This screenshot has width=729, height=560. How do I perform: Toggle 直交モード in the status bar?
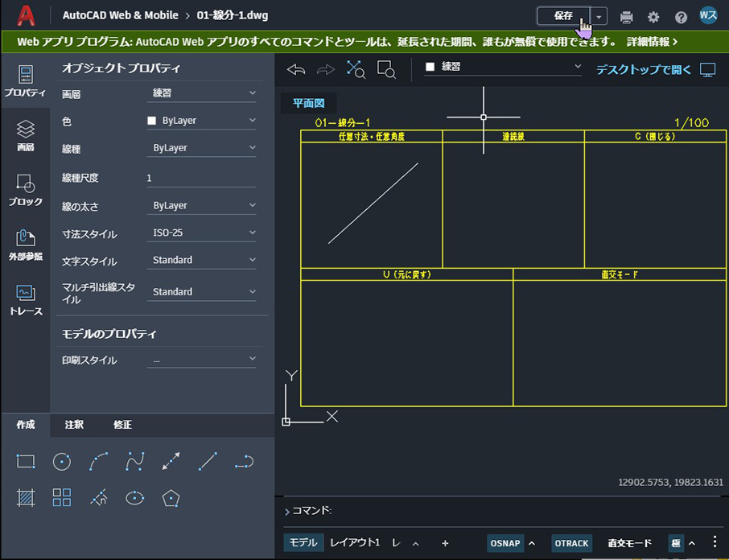[x=629, y=543]
